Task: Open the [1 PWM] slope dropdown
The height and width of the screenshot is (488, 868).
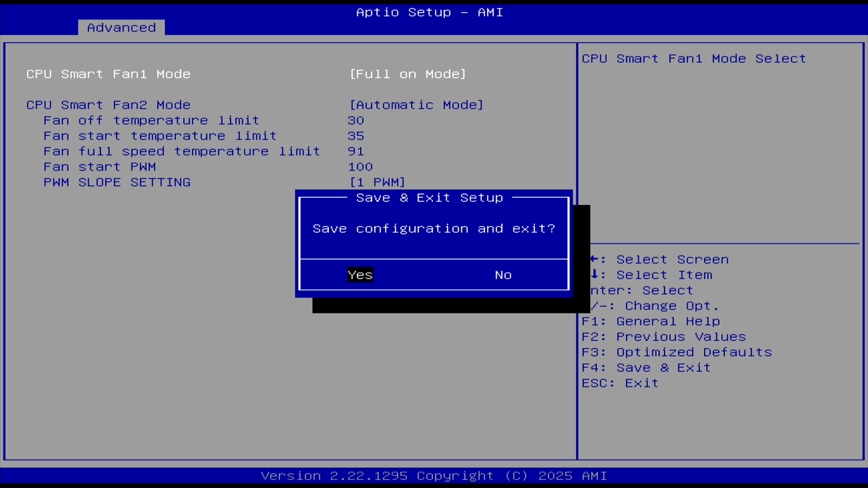Action: pos(377,182)
